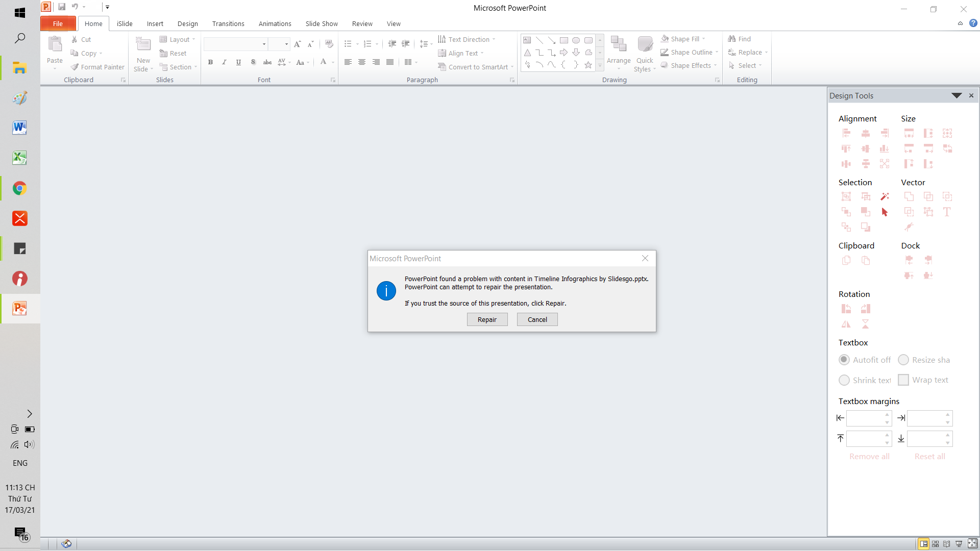This screenshot has height=551, width=980.
Task: Open the Design Tools pane options arrow
Action: coord(957,95)
